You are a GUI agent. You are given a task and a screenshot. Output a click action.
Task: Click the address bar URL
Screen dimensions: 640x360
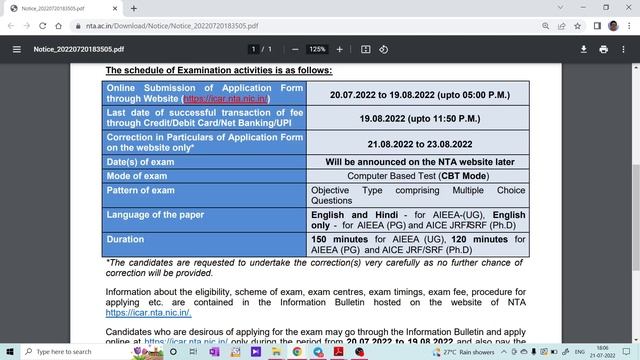coord(172,26)
